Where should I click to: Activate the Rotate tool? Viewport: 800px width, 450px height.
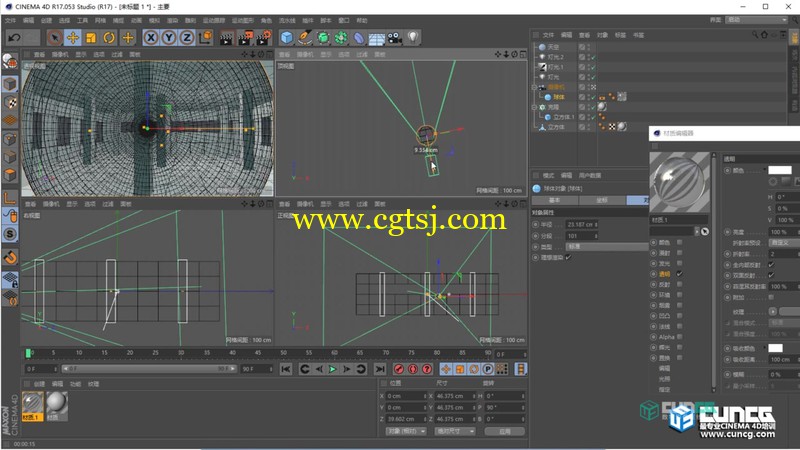click(x=109, y=38)
